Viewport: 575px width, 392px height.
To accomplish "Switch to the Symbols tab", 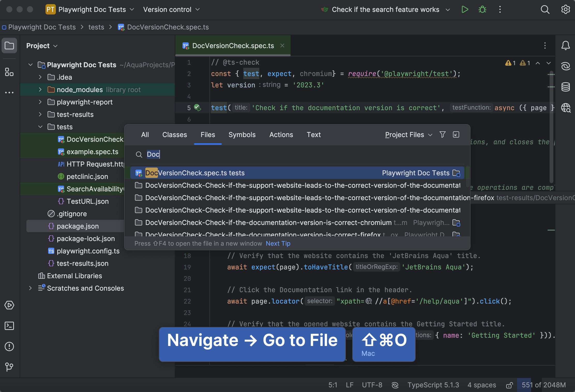I will coord(242,135).
